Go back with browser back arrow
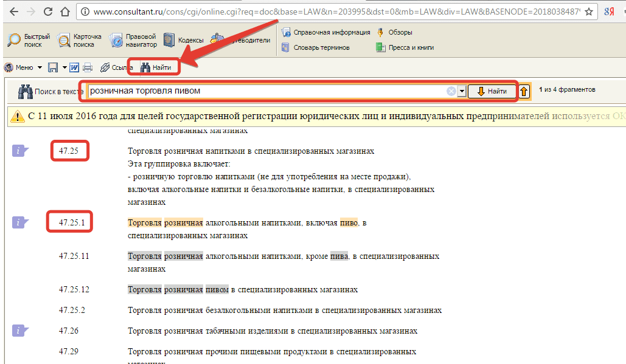 (x=13, y=12)
